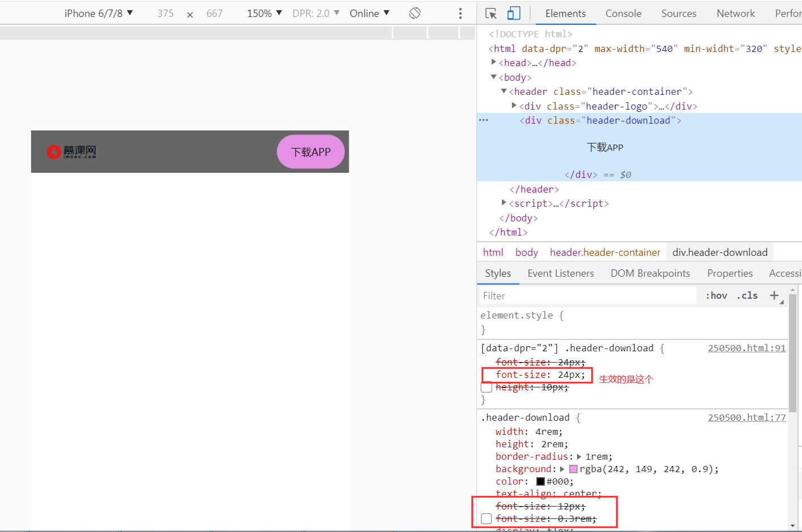The image size is (802, 532).
Task: Expand the script element node
Action: [x=504, y=203]
